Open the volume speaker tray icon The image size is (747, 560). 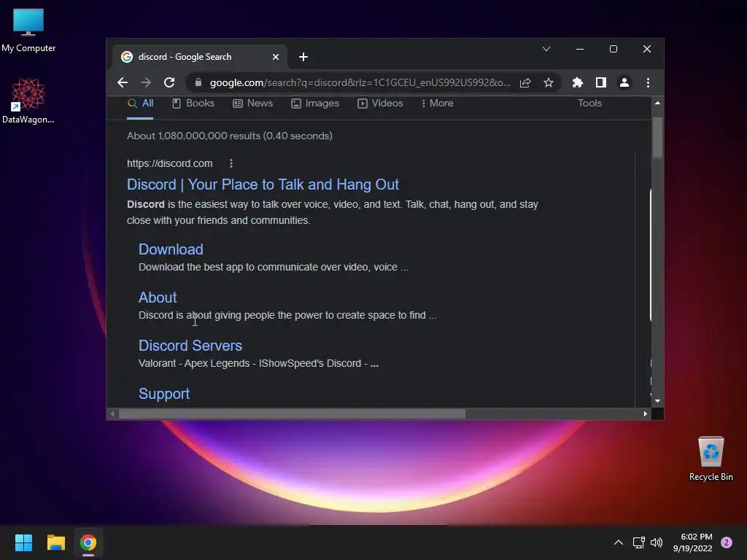click(657, 542)
